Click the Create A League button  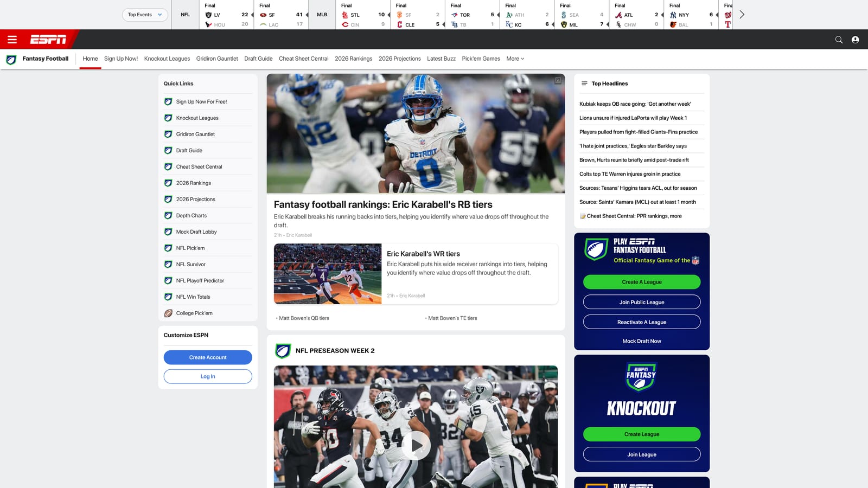tap(642, 282)
